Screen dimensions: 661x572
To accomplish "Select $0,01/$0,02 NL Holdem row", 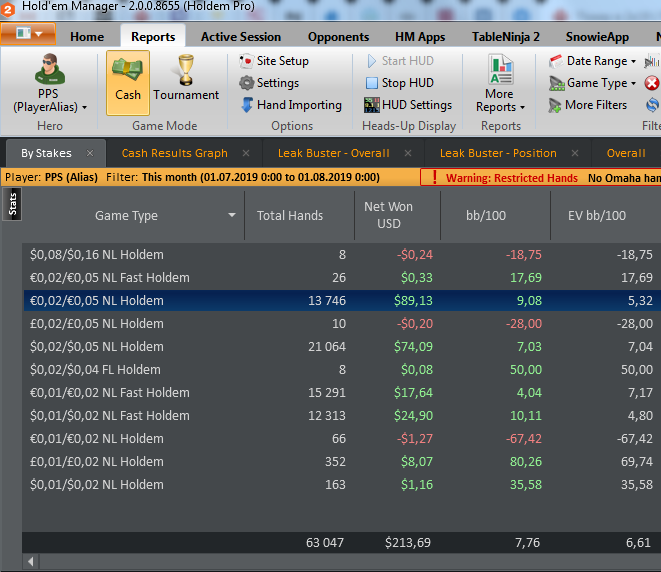I will (x=342, y=484).
